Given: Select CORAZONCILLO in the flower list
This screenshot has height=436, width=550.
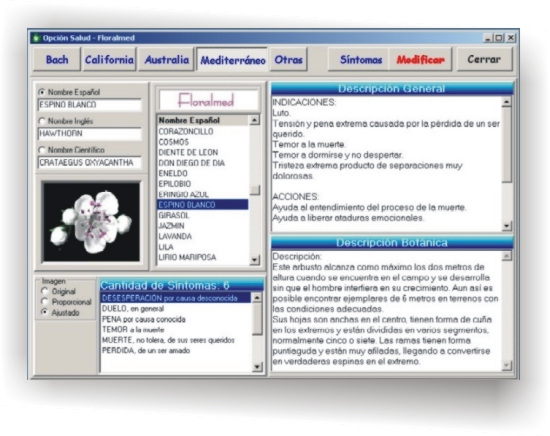Looking at the screenshot, I should tap(203, 132).
